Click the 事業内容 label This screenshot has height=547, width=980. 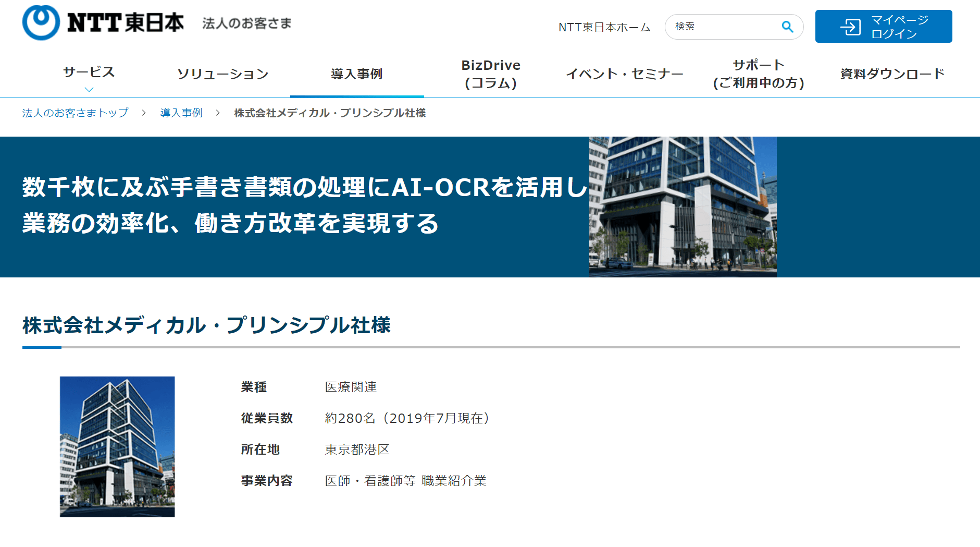coord(267,481)
